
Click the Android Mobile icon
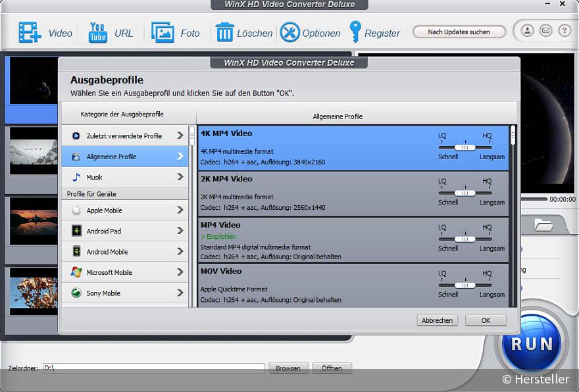tap(76, 252)
